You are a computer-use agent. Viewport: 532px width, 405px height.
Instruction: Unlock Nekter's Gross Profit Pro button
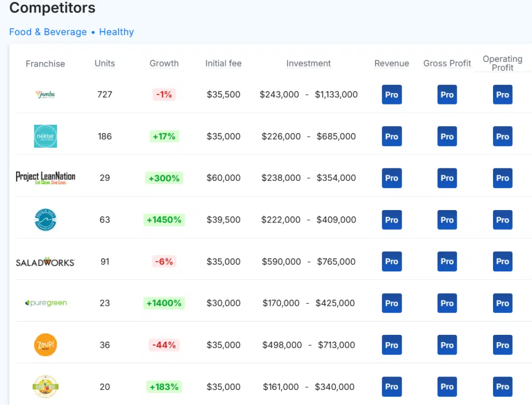pyautogui.click(x=447, y=136)
